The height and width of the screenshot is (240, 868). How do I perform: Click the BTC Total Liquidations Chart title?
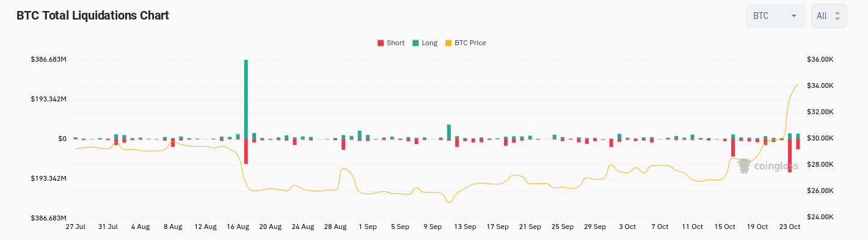93,15
